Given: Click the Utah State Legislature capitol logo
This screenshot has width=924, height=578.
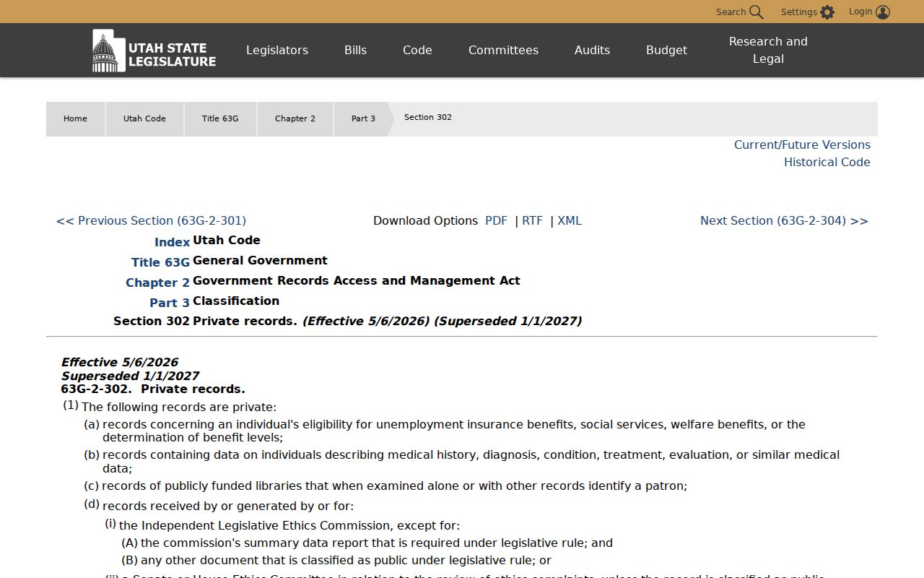Looking at the screenshot, I should [154, 51].
